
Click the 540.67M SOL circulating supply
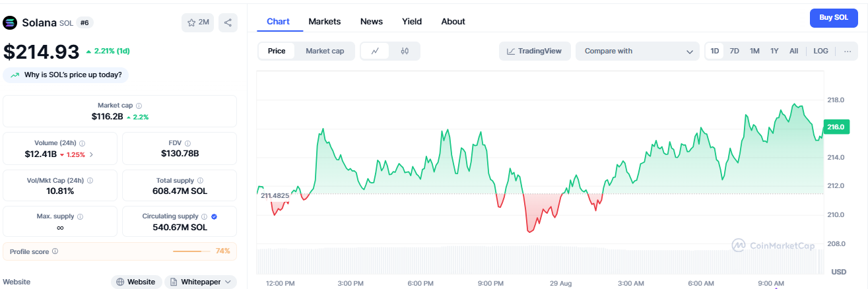(180, 227)
